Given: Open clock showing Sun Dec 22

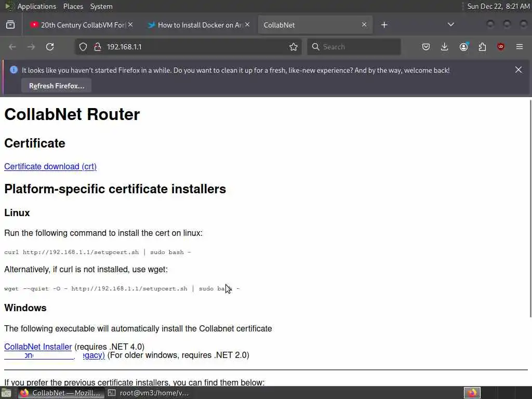Looking at the screenshot, I should click(x=498, y=6).
